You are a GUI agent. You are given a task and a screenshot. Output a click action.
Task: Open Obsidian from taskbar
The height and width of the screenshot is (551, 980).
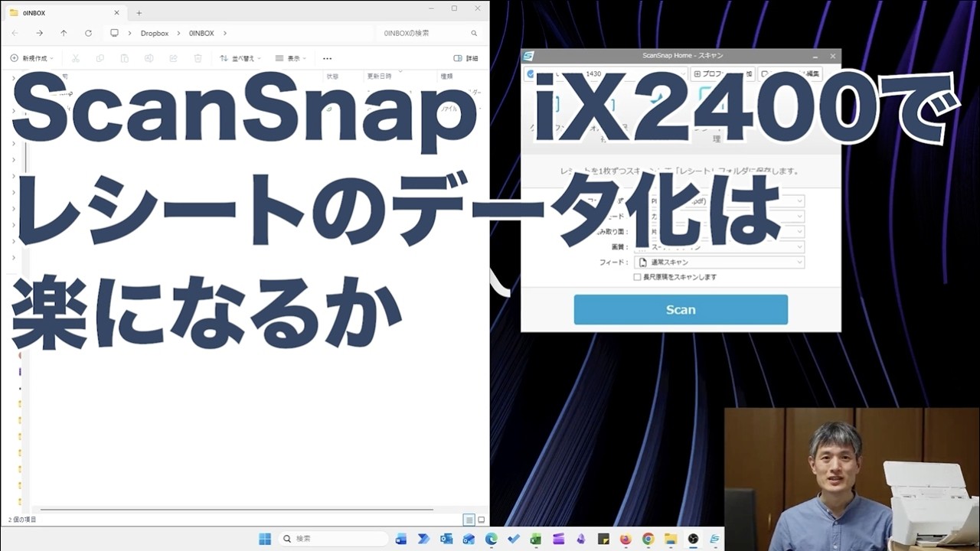click(581, 539)
